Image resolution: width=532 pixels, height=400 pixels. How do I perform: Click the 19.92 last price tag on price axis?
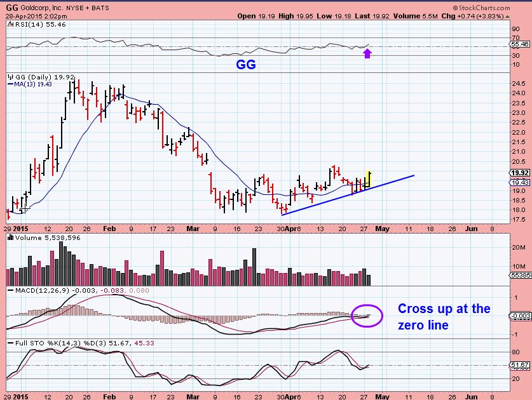(x=519, y=173)
